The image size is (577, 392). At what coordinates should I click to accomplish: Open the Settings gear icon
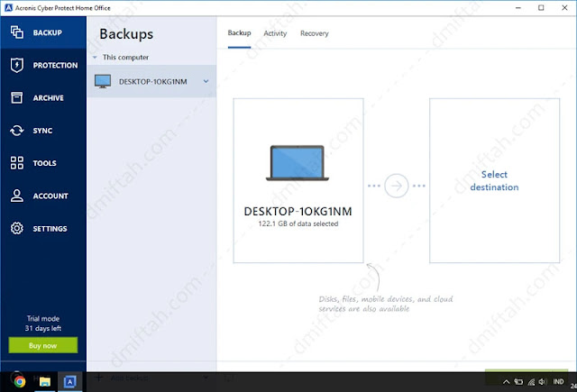pos(17,228)
